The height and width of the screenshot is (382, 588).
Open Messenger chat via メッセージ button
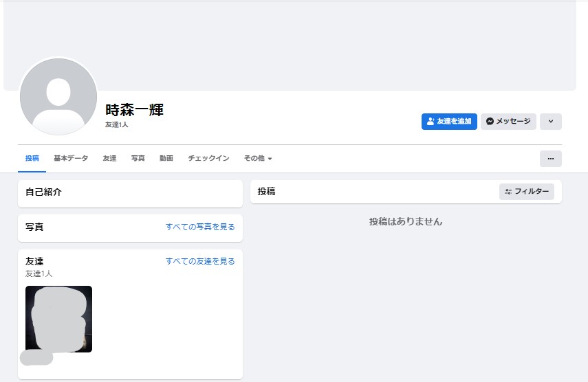(508, 122)
